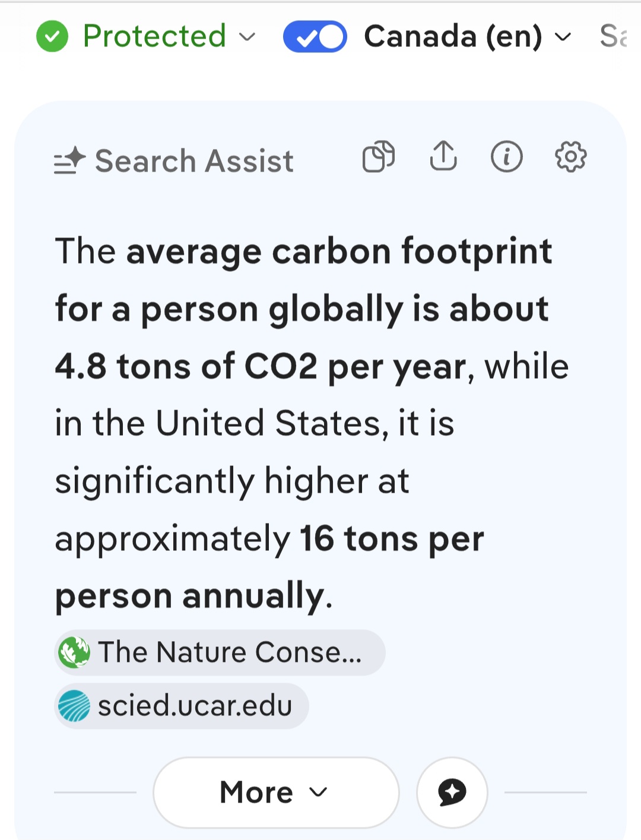The image size is (641, 840).
Task: Open Search Assist settings gear
Action: (x=570, y=157)
